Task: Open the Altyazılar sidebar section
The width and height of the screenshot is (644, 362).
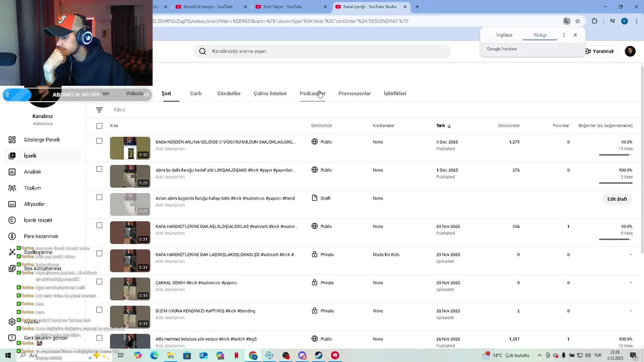Action: tap(35, 204)
